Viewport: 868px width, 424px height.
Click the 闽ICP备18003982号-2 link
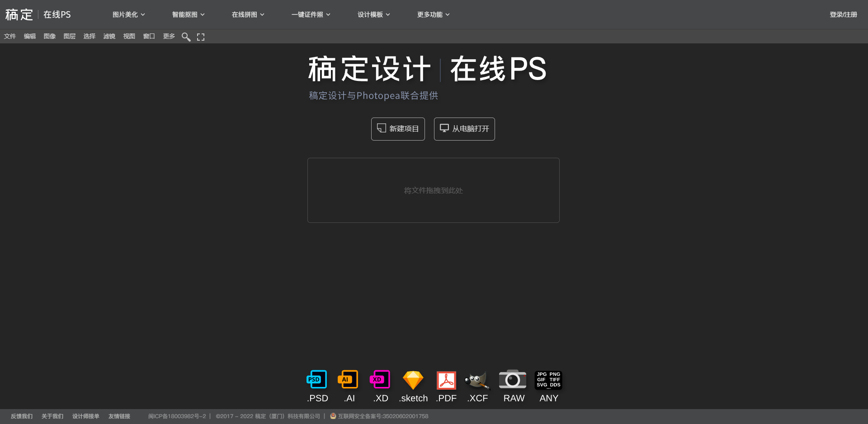pos(177,416)
